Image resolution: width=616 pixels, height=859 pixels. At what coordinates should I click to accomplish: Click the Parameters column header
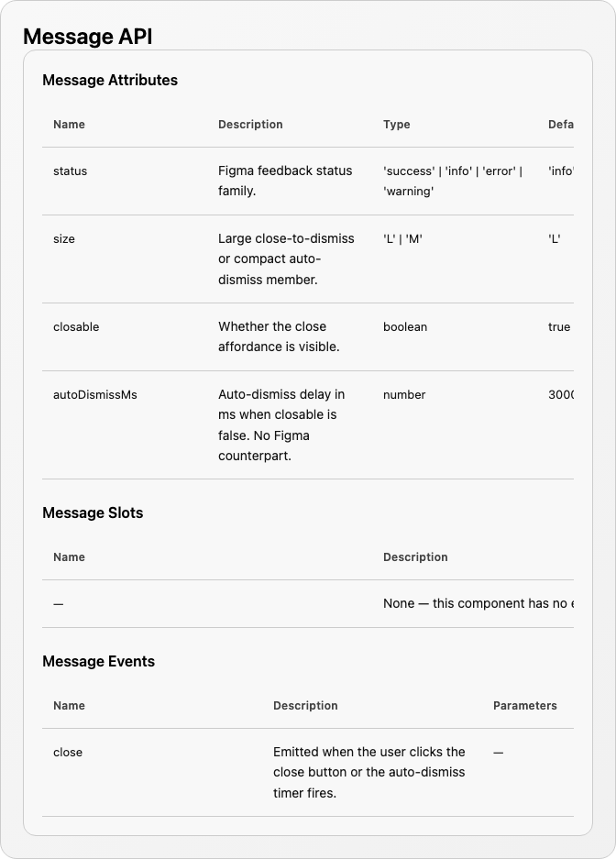pos(524,706)
